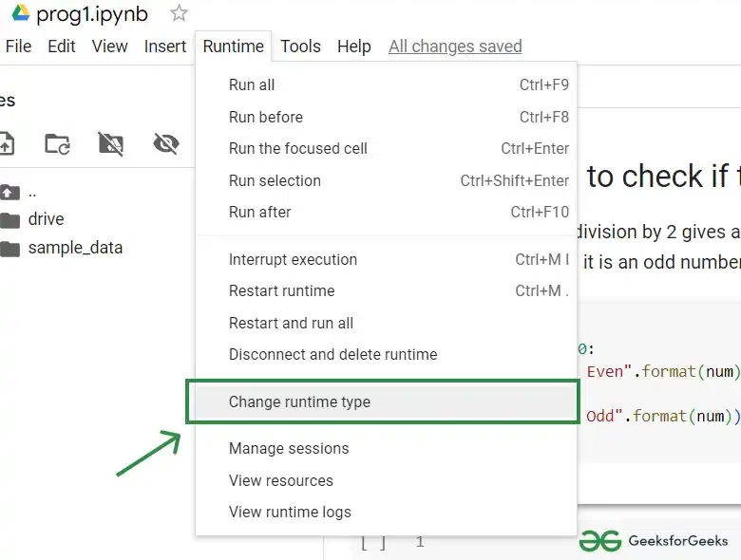Open Manage sessions
This screenshot has height=560, width=741.
(289, 448)
